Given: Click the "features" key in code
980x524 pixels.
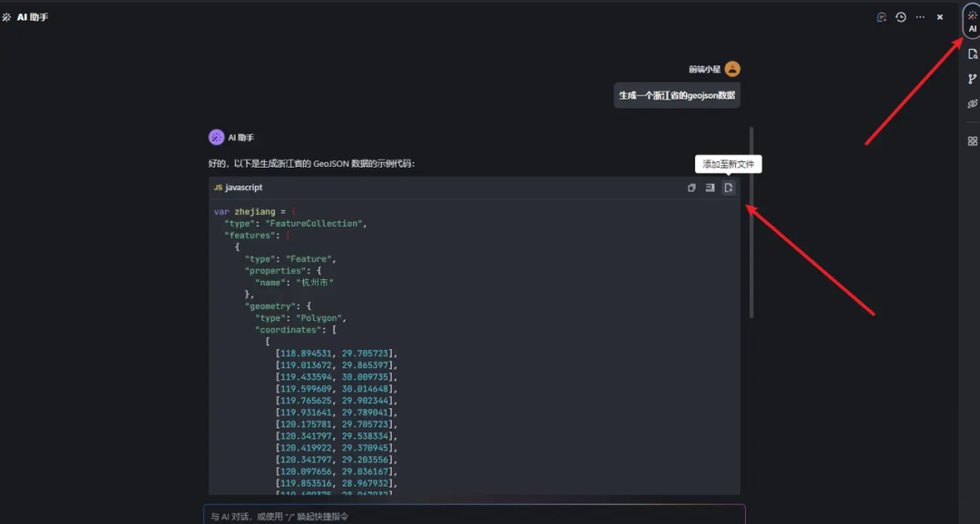Looking at the screenshot, I should (x=250, y=236).
